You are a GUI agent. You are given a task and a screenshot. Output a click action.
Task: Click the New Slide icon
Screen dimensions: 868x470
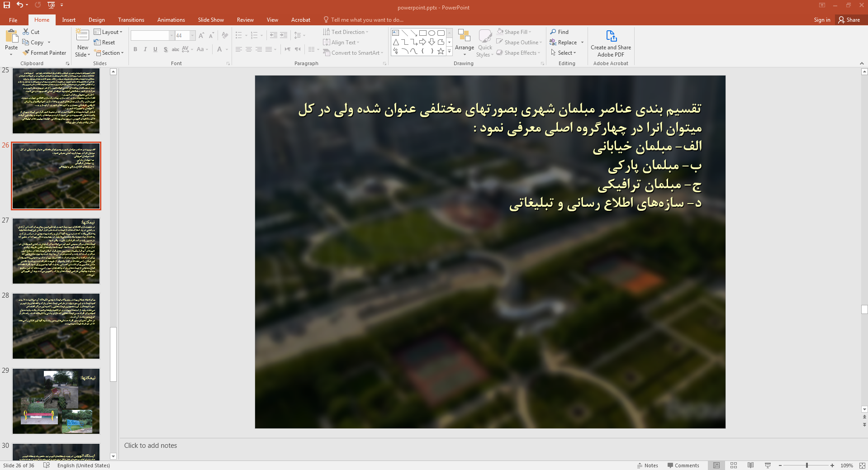point(82,35)
